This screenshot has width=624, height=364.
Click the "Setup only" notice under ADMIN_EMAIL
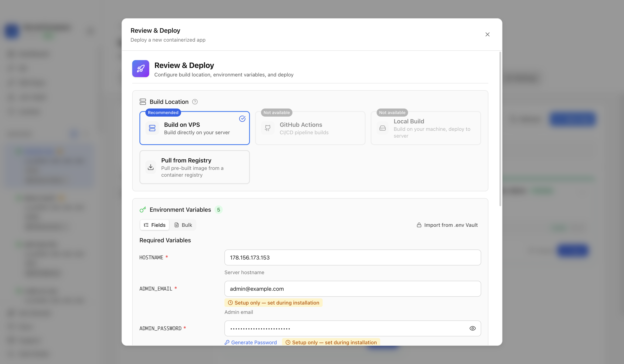coord(273,303)
